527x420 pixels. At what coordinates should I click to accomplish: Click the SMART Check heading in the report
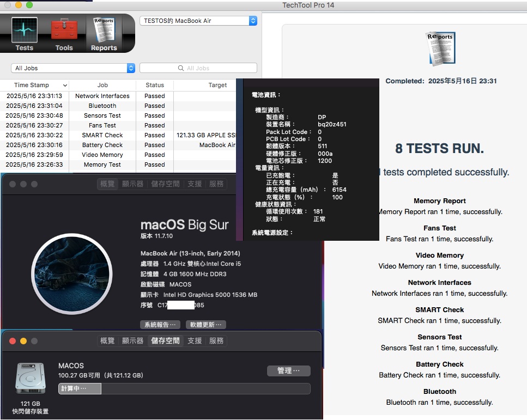tap(440, 310)
